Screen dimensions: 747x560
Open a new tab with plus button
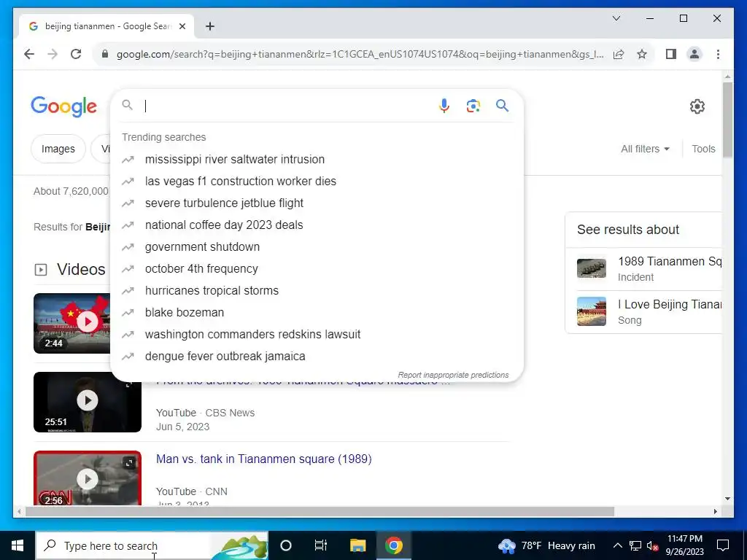[209, 26]
